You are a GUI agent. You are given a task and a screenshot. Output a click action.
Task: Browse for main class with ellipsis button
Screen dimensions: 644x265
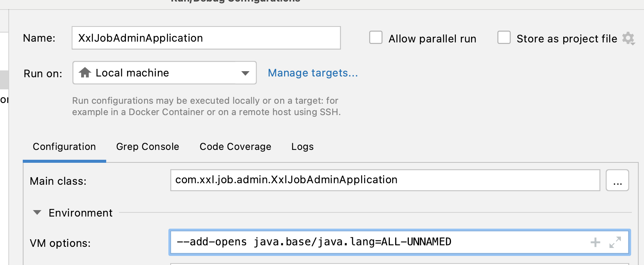617,180
